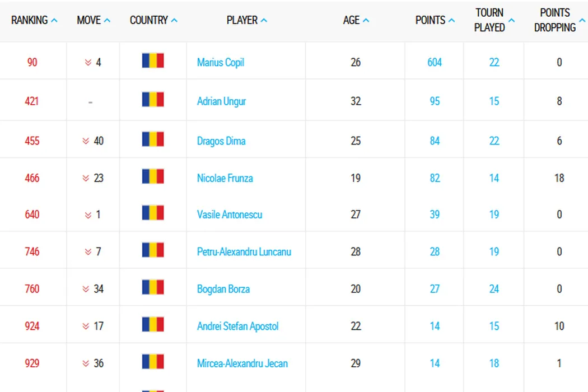Screen dimensions: 588x392
Task: Click down-arrow move icon for rank 455
Action: pos(87,141)
